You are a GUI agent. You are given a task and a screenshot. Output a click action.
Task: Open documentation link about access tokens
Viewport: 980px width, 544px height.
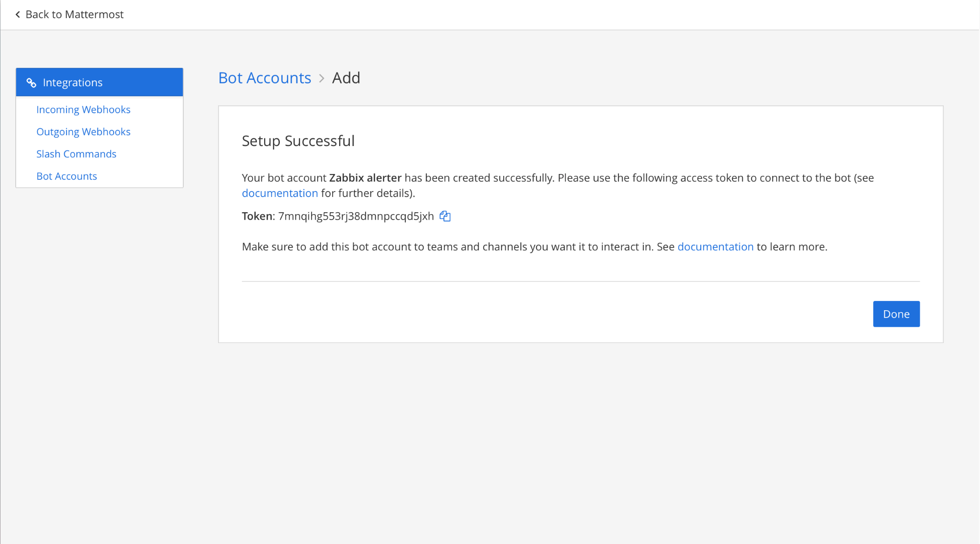(280, 193)
